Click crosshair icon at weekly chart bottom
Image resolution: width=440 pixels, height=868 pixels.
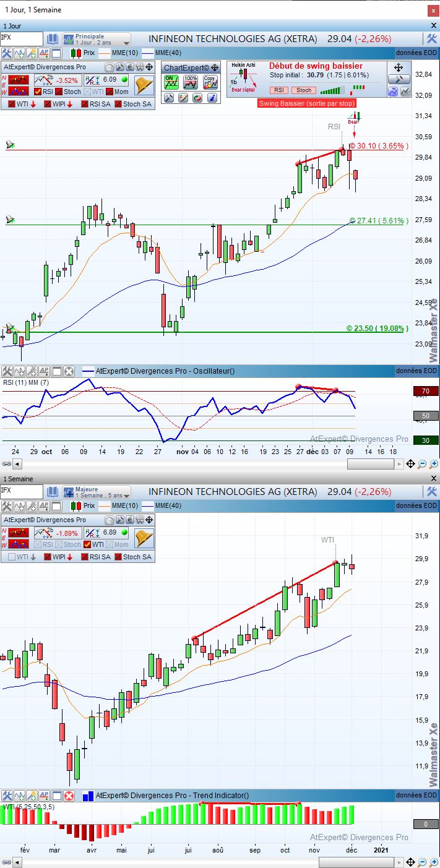pyautogui.click(x=410, y=862)
